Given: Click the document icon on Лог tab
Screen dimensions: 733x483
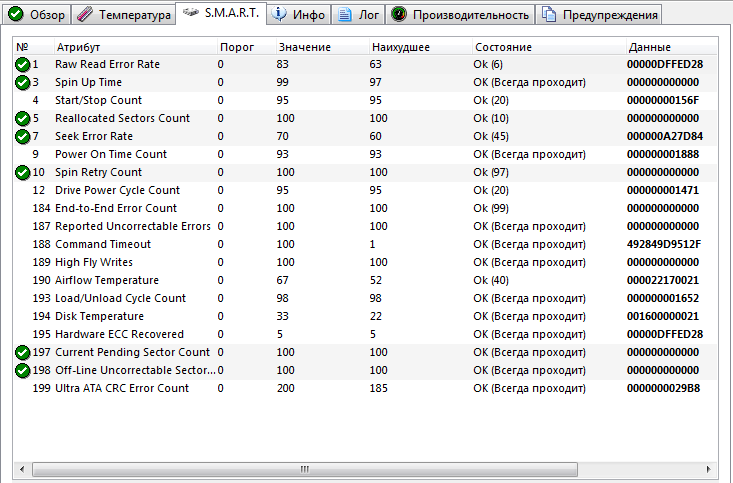Looking at the screenshot, I should coord(345,14).
